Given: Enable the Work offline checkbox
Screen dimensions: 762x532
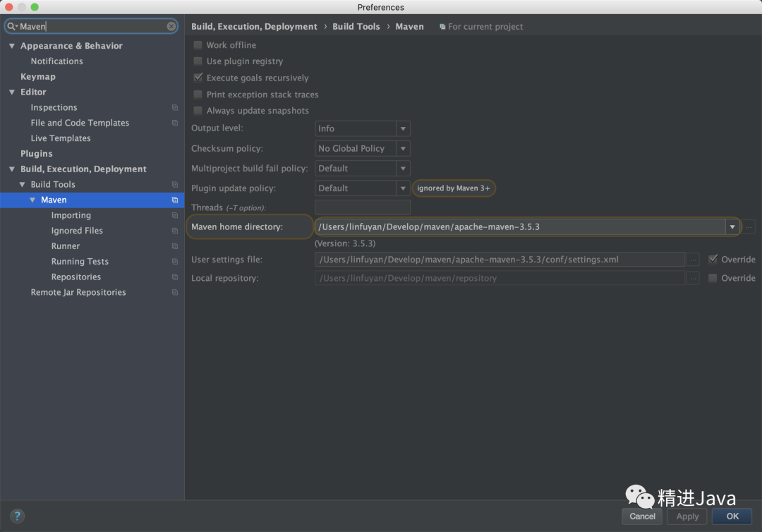Looking at the screenshot, I should tap(198, 45).
